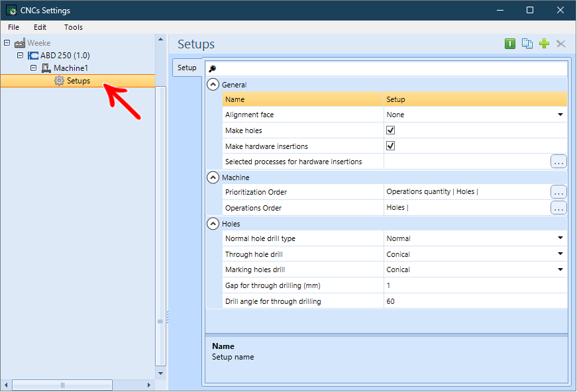Edit the Name value Setup
The image size is (577, 392).
pyautogui.click(x=475, y=99)
